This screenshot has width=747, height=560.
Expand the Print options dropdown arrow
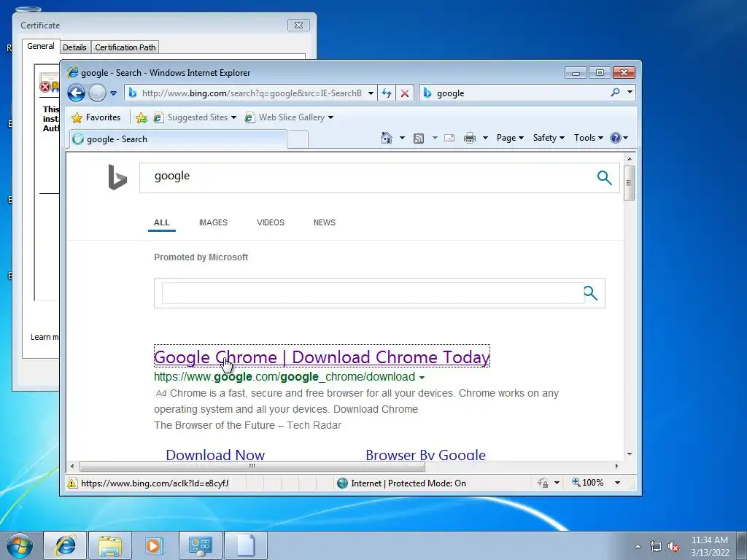coord(485,138)
